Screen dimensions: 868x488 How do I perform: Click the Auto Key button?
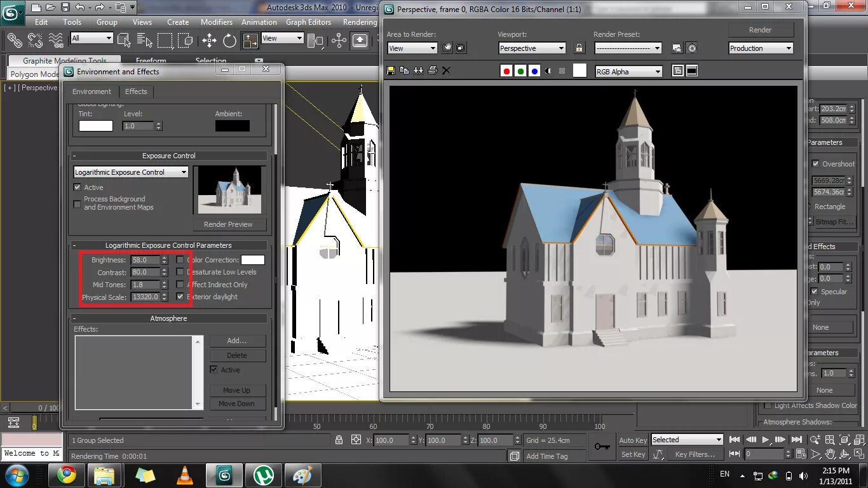(x=633, y=440)
